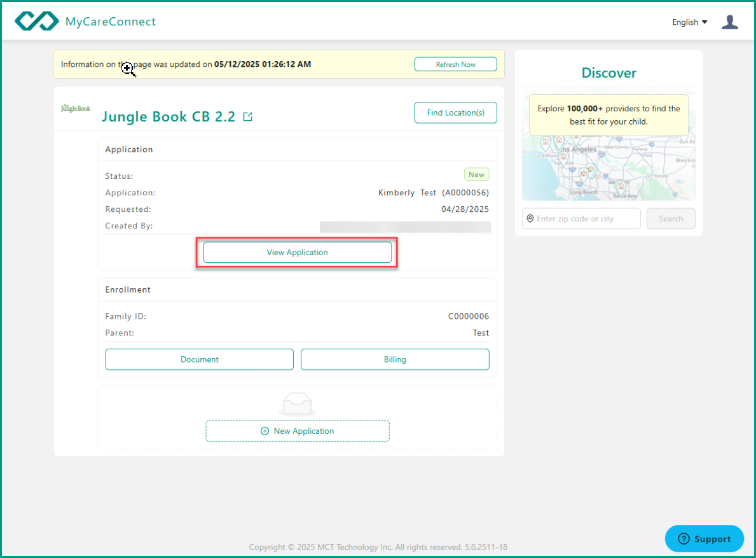The width and height of the screenshot is (756, 558).
Task: Click the Jungle Book provider logo
Action: click(x=76, y=108)
